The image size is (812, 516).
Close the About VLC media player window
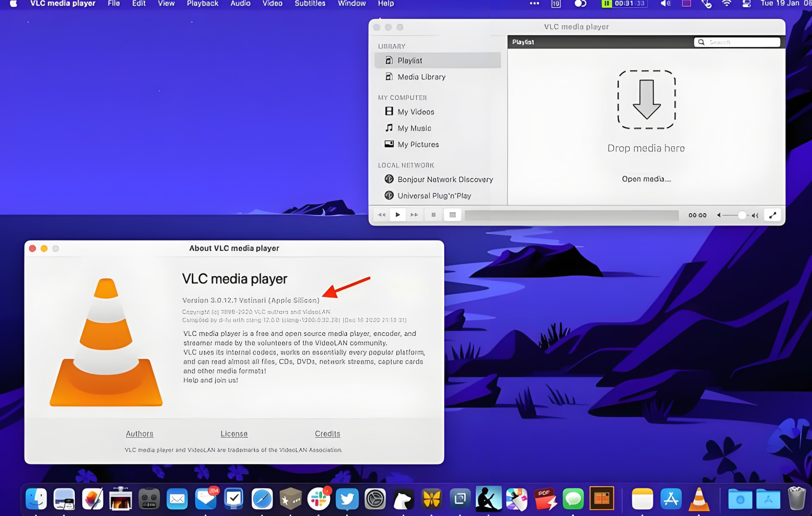(32, 248)
